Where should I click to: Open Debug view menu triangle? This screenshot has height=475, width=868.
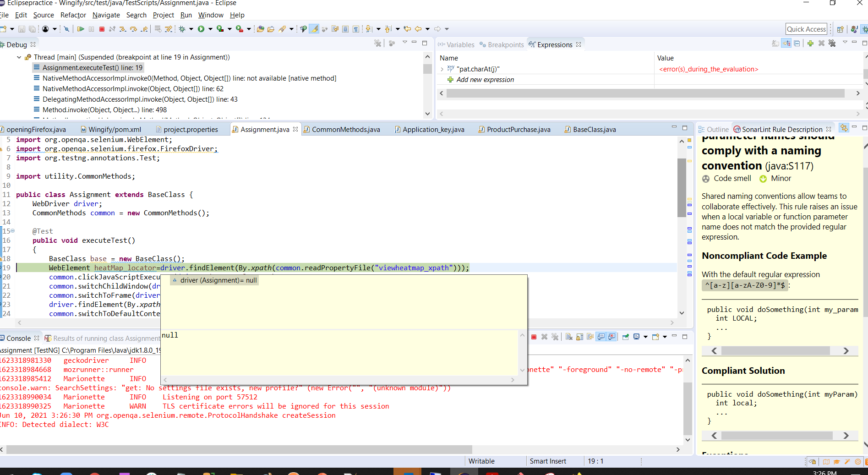pos(404,43)
